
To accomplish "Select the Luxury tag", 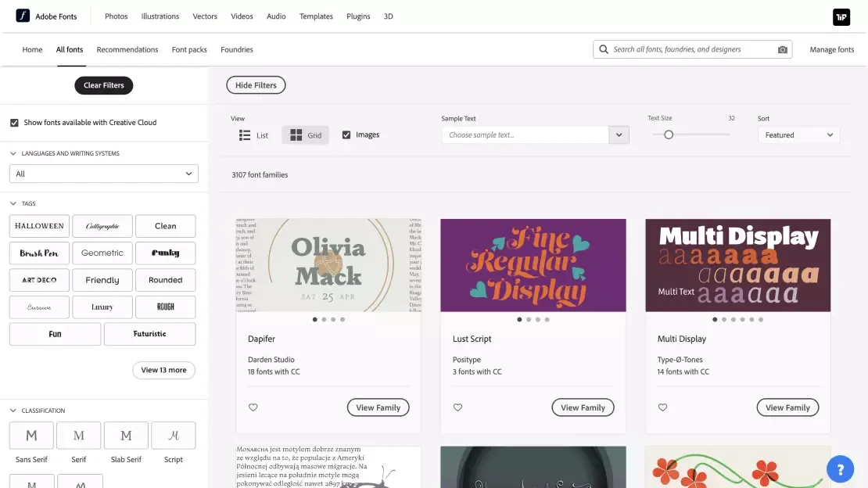I will (x=102, y=307).
